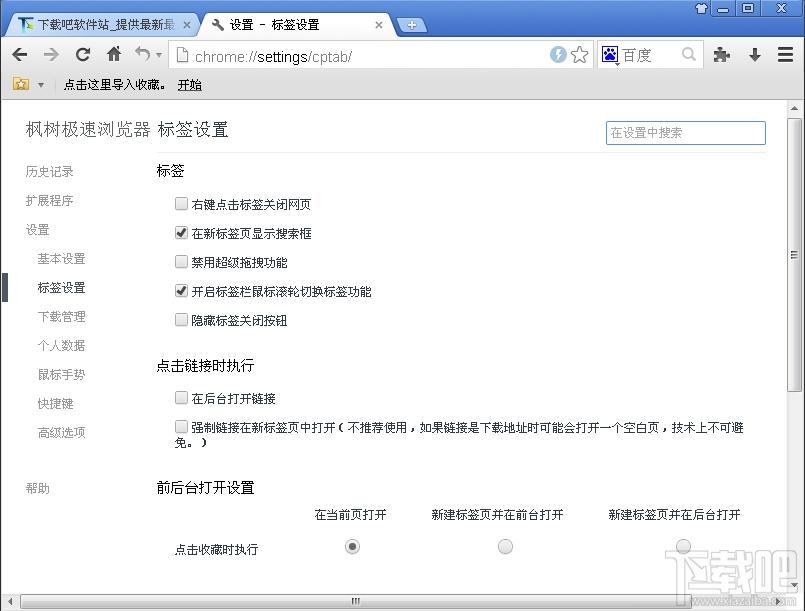Minimize the browser window
This screenshot has width=805, height=611.
(723, 8)
